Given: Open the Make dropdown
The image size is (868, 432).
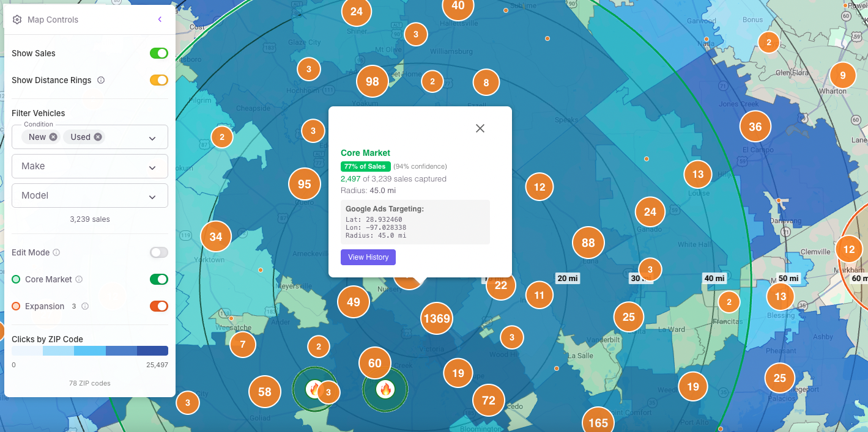Looking at the screenshot, I should point(90,166).
